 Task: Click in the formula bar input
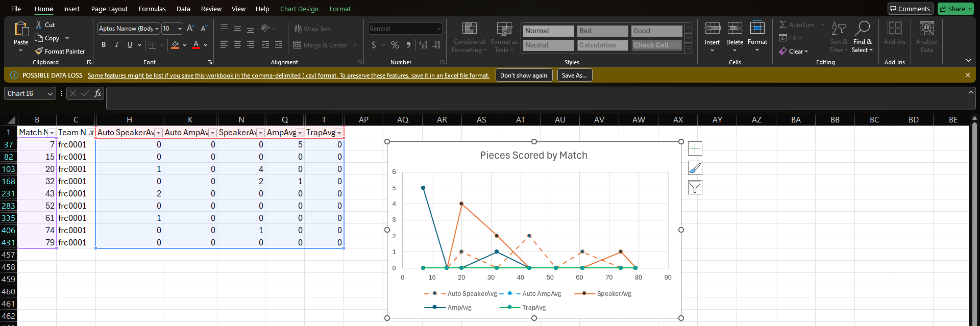[x=536, y=98]
